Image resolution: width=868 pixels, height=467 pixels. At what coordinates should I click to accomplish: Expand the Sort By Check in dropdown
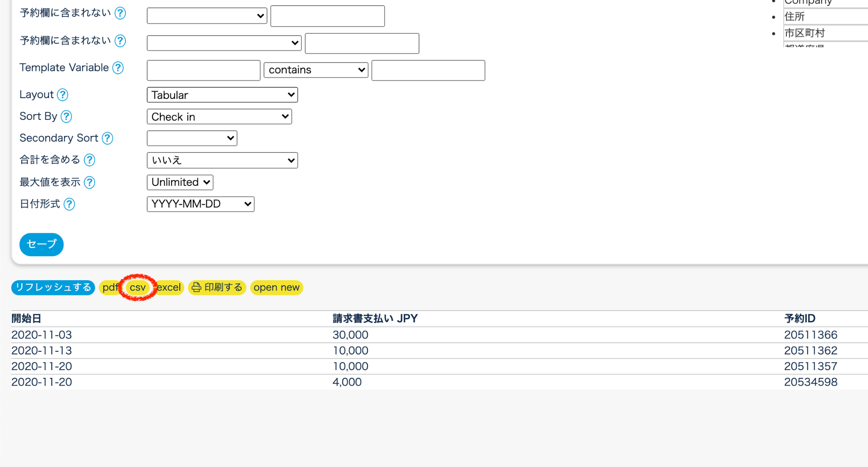(x=219, y=117)
